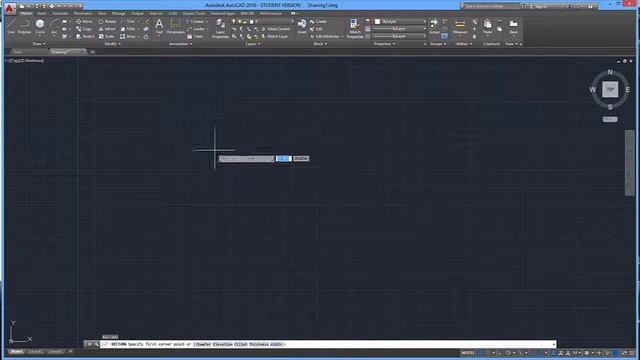Click the Trim tool
This screenshot has width=640, height=360.
pos(128,21)
